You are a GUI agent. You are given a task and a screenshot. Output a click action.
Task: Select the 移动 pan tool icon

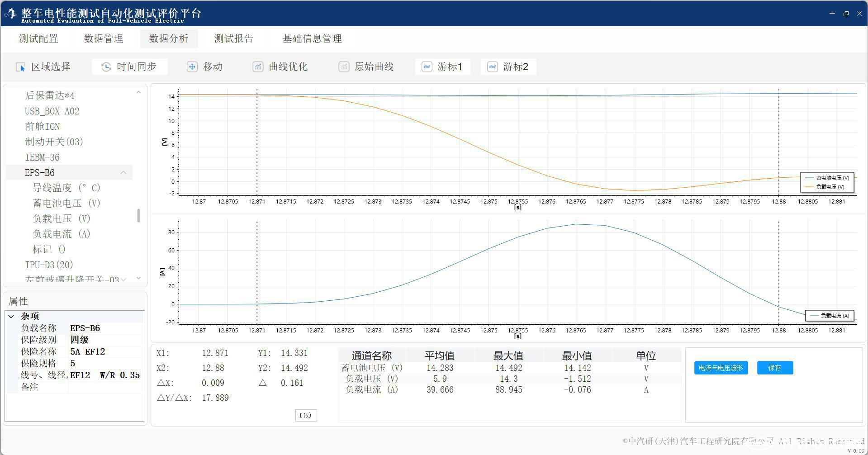coord(192,67)
